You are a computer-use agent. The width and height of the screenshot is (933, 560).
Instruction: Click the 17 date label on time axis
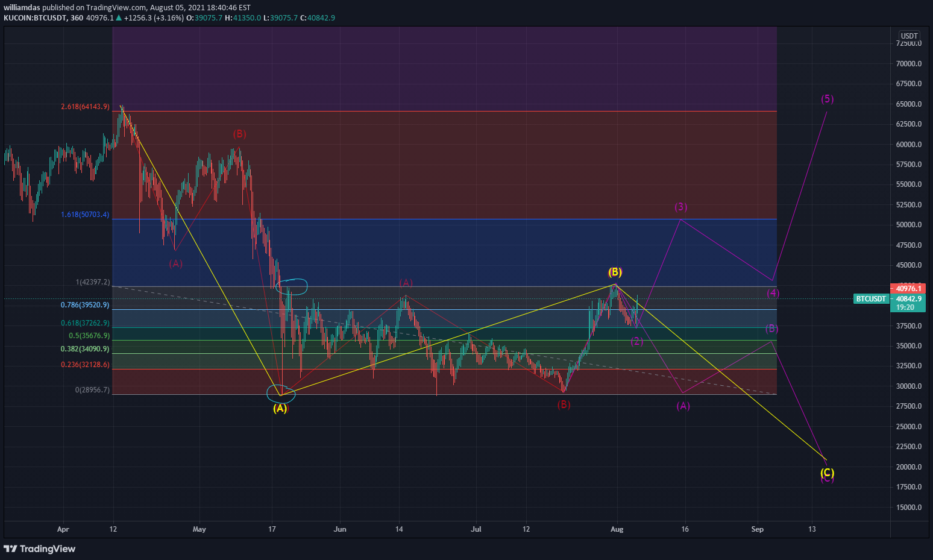(272, 529)
